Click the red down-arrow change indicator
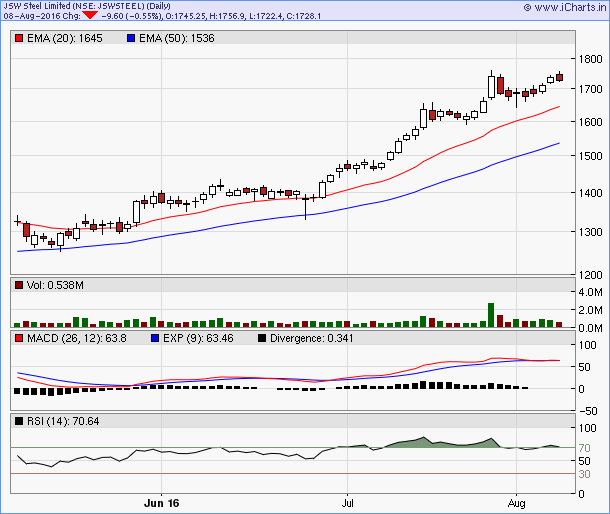The width and height of the screenshot is (610, 514). [x=90, y=15]
